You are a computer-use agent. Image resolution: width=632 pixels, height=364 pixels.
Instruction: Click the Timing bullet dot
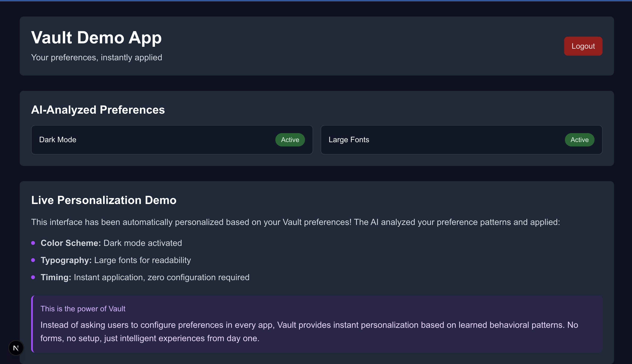[33, 277]
